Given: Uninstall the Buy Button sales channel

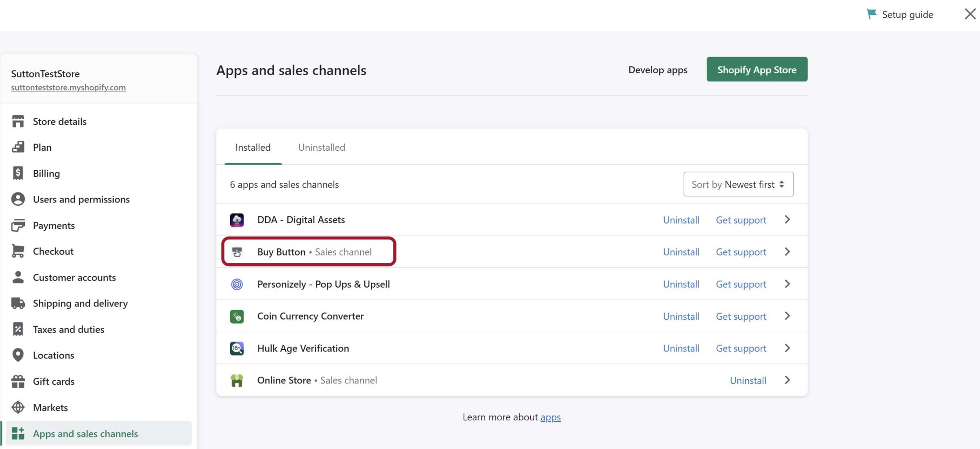Looking at the screenshot, I should click(681, 252).
